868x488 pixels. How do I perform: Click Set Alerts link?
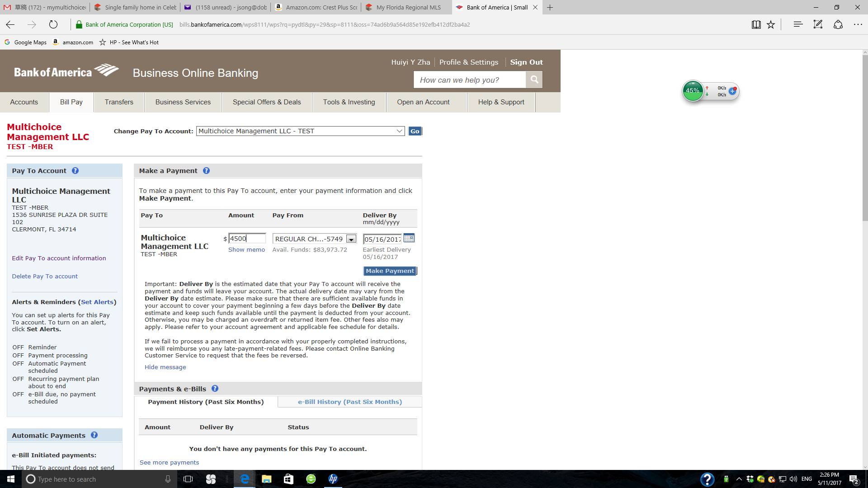point(97,302)
